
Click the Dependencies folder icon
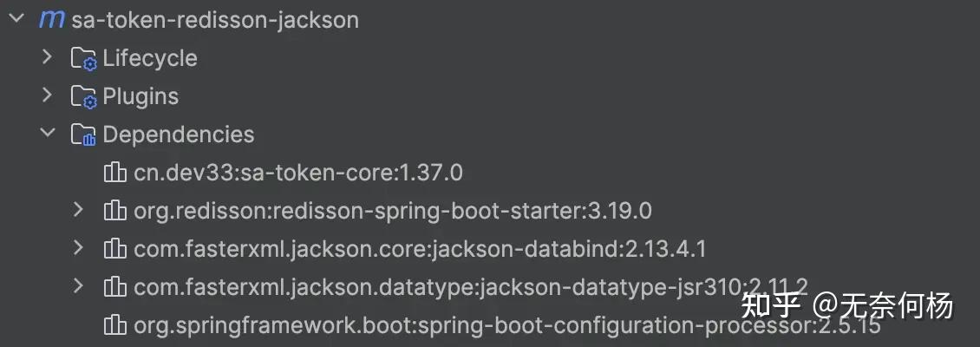click(83, 135)
